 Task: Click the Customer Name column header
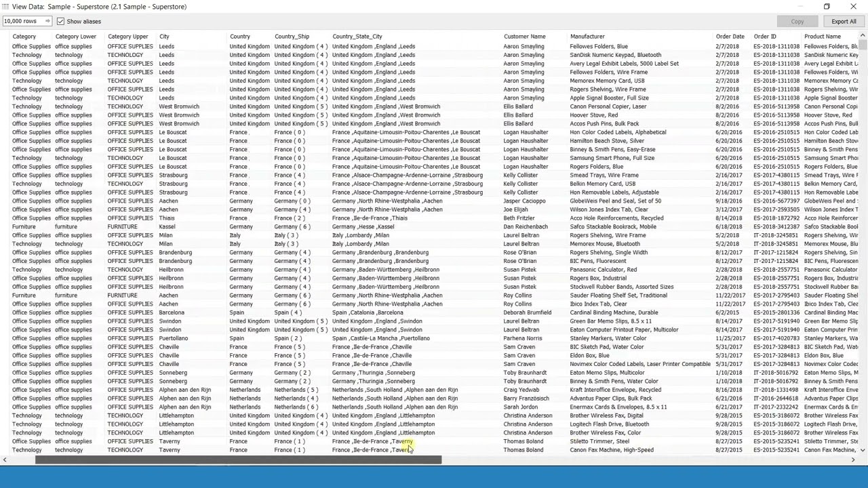[524, 37]
